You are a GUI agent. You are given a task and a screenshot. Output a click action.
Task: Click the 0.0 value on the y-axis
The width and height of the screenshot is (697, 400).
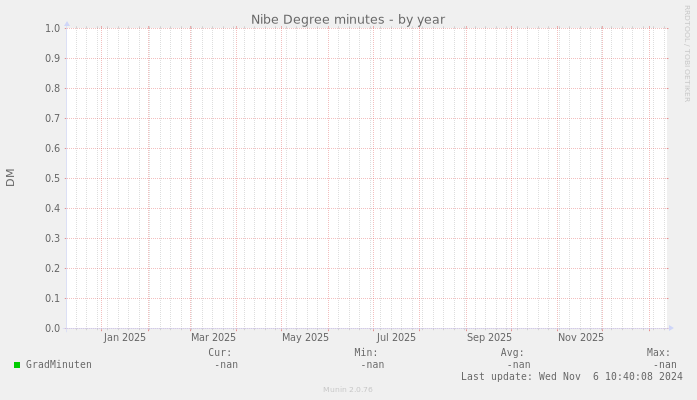point(52,328)
